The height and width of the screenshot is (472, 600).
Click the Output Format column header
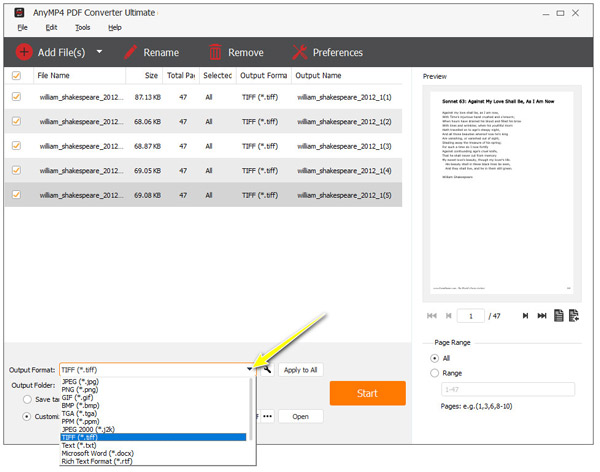click(264, 75)
